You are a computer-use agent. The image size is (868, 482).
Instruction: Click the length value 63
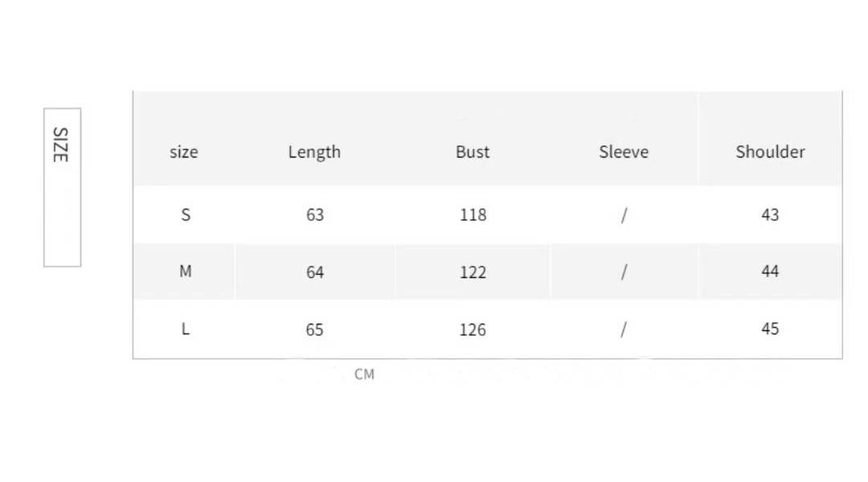315,215
